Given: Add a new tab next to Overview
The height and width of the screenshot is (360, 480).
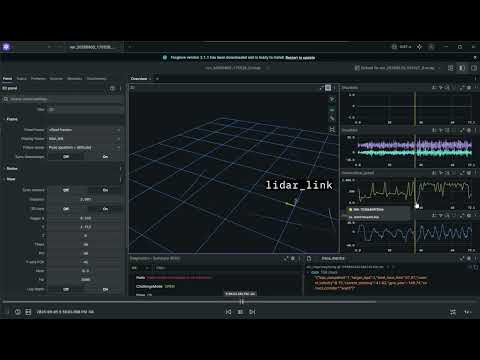Looking at the screenshot, I should tap(157, 79).
